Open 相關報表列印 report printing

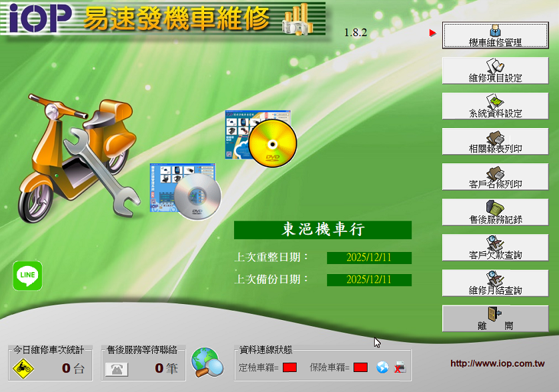point(495,141)
